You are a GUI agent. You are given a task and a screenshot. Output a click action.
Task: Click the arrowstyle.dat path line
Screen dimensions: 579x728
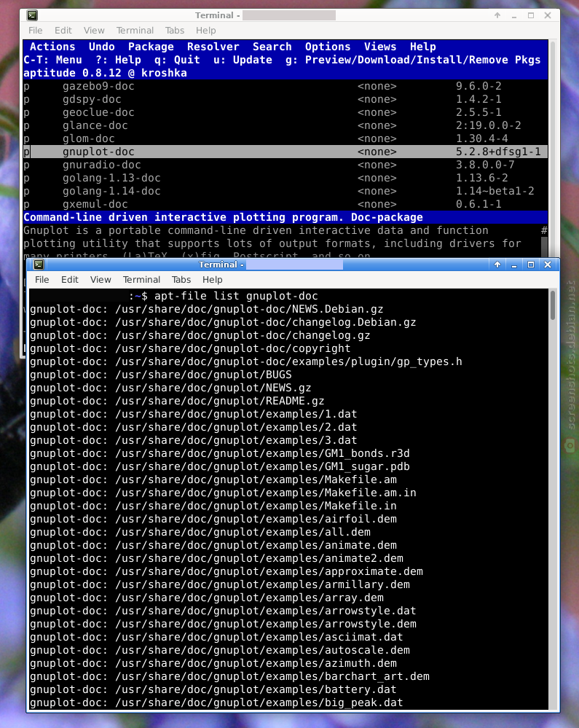pos(223,611)
